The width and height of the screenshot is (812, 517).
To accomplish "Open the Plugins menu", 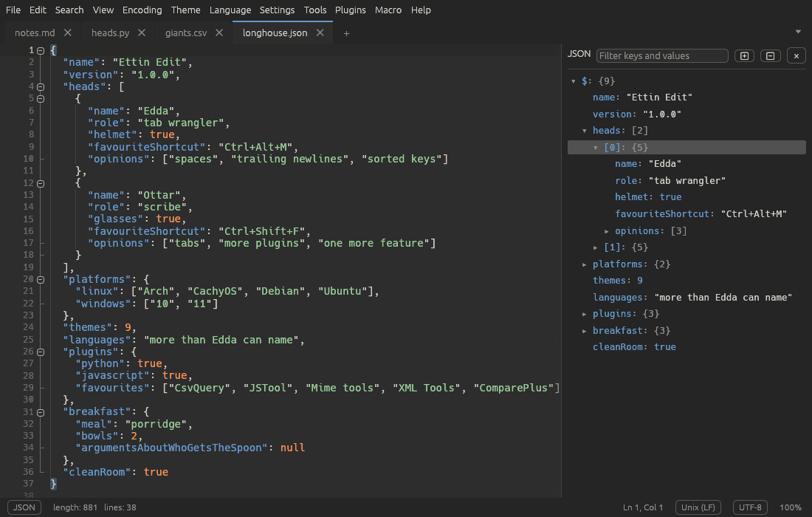I will point(350,10).
